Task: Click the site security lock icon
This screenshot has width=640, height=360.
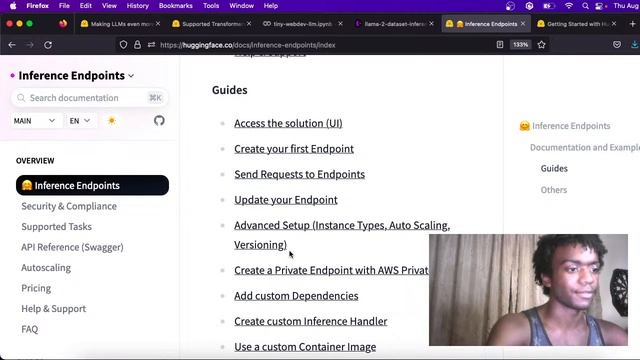Action: tap(138, 45)
